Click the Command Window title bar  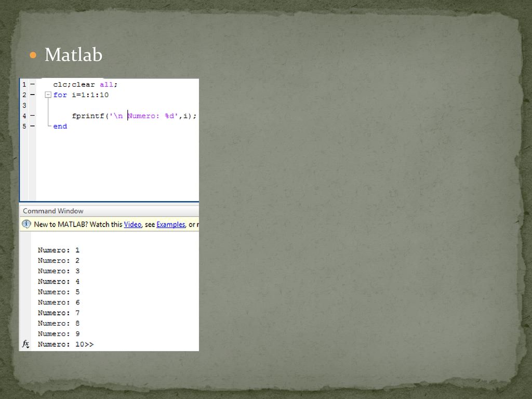tap(109, 211)
